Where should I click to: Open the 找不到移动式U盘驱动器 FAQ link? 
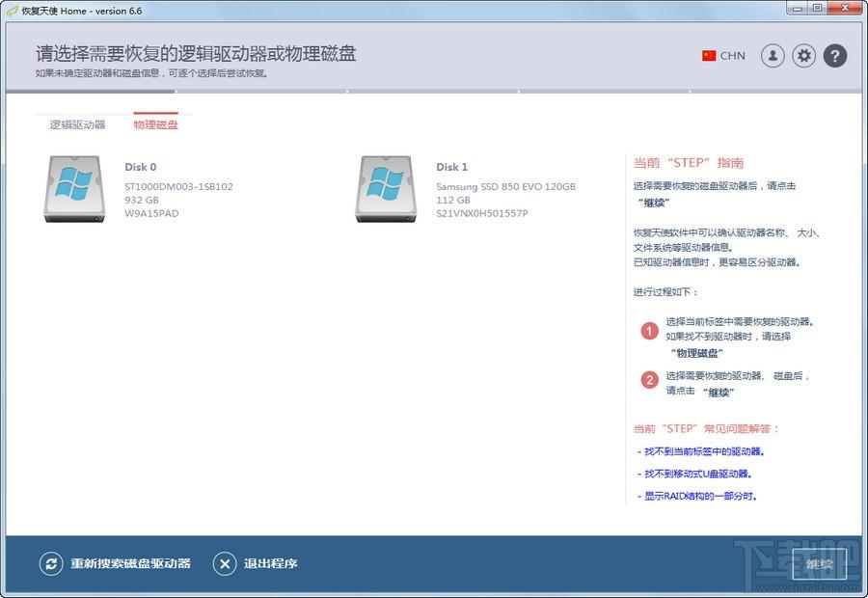[x=698, y=474]
